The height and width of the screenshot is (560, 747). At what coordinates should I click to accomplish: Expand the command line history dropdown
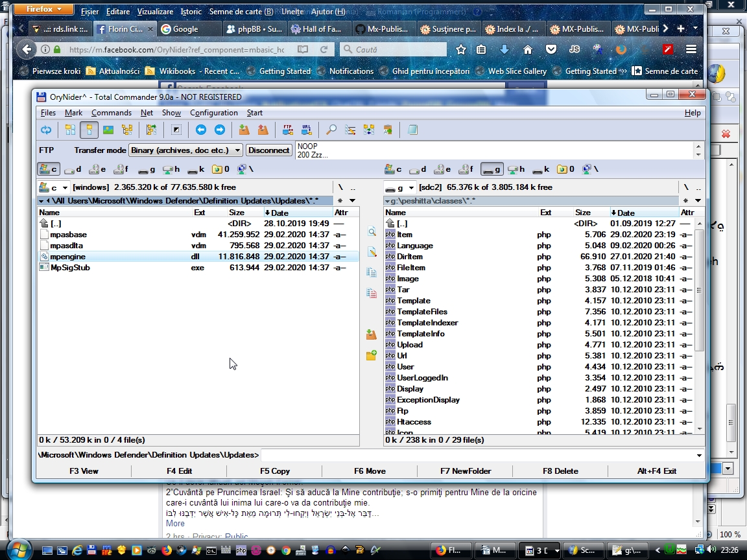pyautogui.click(x=698, y=456)
